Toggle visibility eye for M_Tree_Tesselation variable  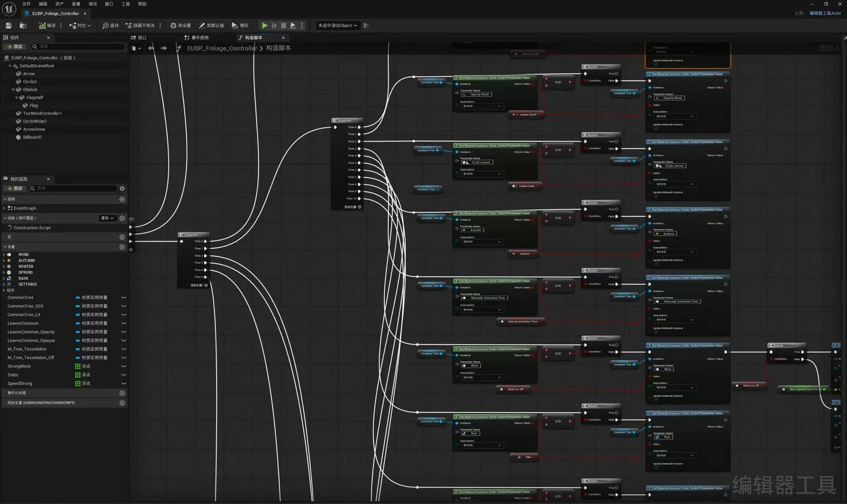pyautogui.click(x=123, y=349)
